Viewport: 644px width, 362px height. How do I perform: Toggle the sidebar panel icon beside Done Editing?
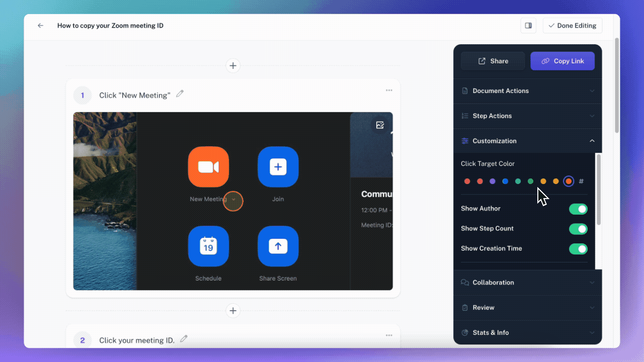tap(528, 26)
